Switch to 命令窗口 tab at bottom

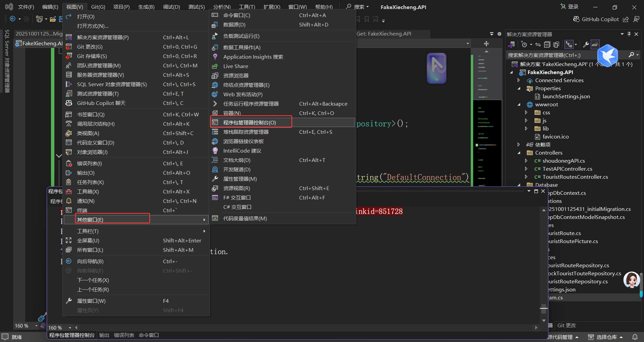pos(149,335)
